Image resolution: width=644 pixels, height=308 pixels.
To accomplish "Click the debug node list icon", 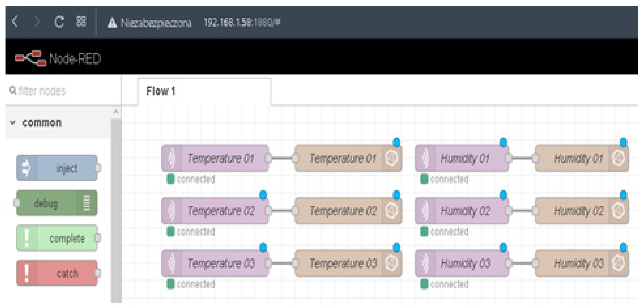I will pos(87,203).
